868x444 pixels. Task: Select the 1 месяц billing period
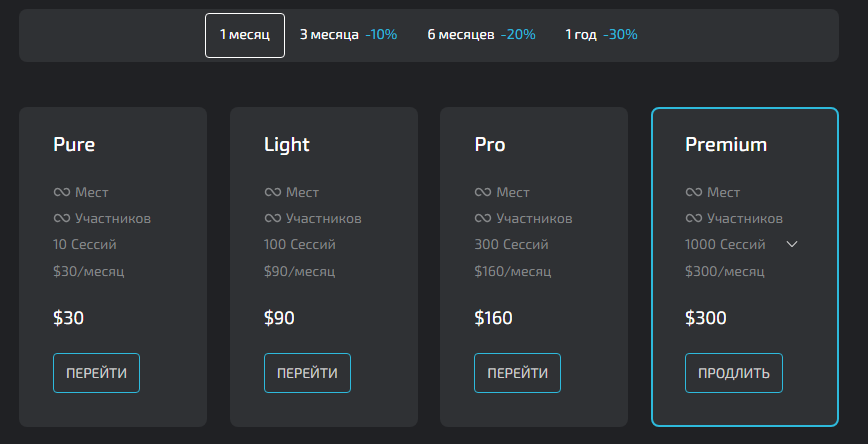coord(245,35)
